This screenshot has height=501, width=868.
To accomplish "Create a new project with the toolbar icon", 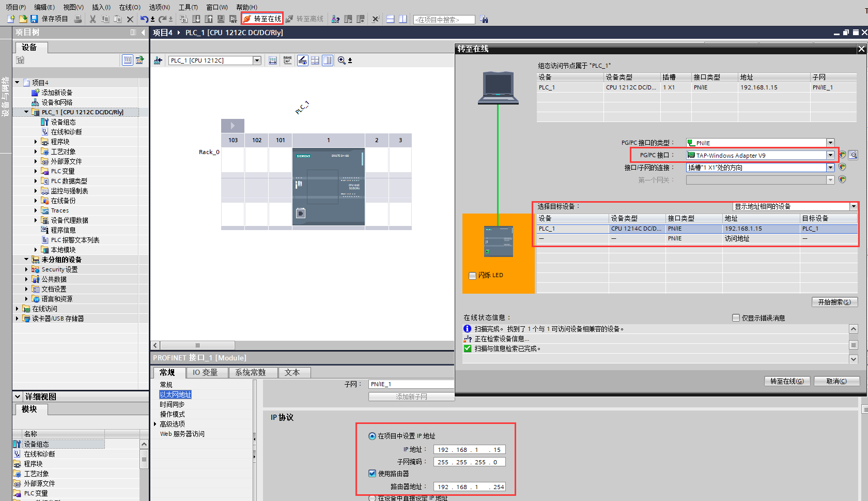I will coord(11,19).
